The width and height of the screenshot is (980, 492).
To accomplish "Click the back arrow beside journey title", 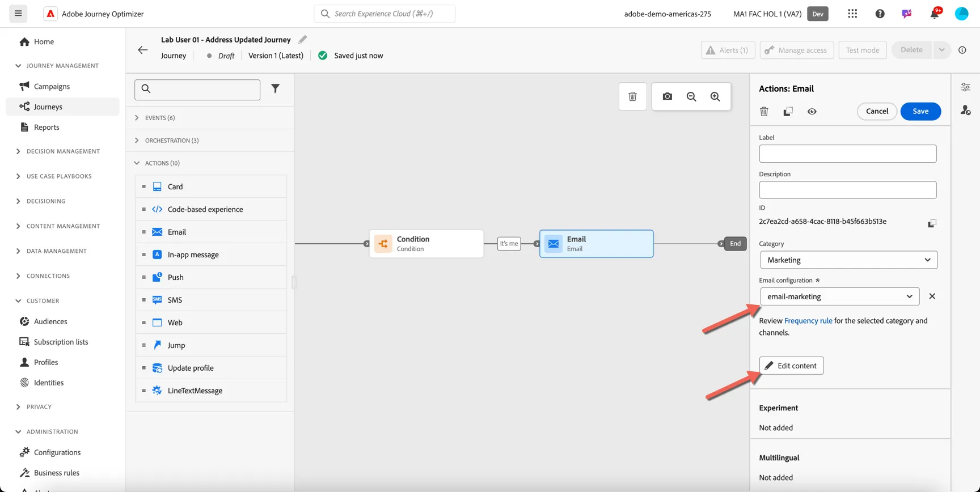I will click(143, 50).
